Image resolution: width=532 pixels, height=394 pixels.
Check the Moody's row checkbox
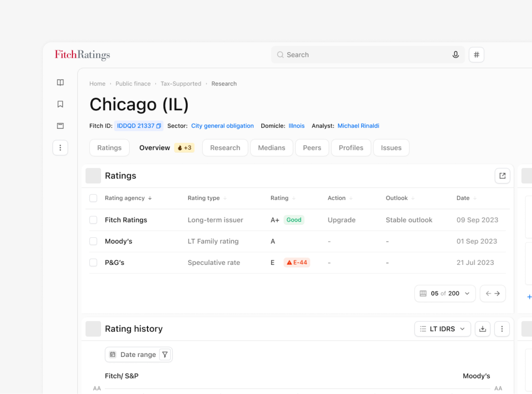click(x=93, y=241)
